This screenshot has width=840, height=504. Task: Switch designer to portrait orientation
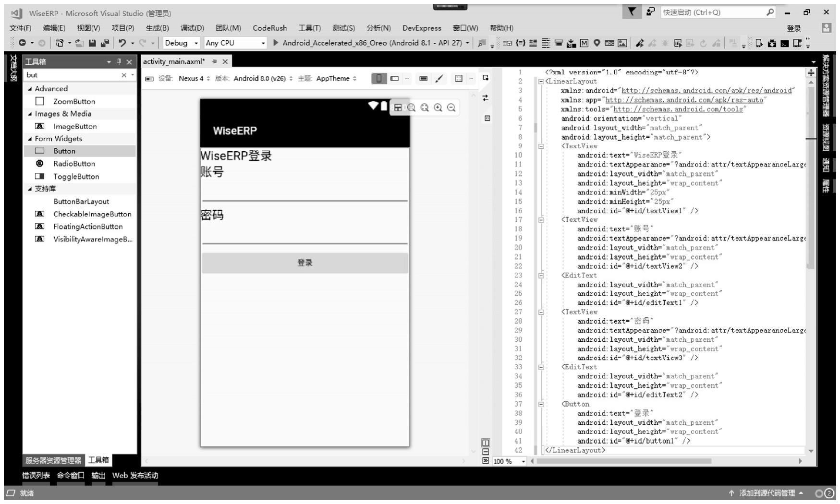click(379, 78)
